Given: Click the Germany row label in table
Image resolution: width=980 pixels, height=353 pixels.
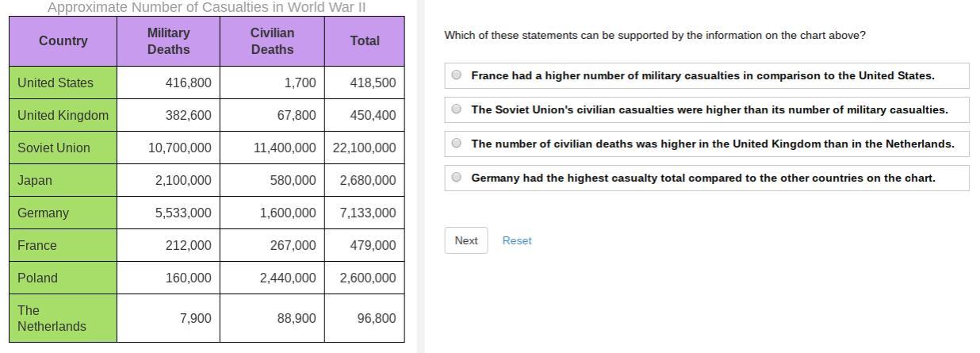Looking at the screenshot, I should pos(43,213).
